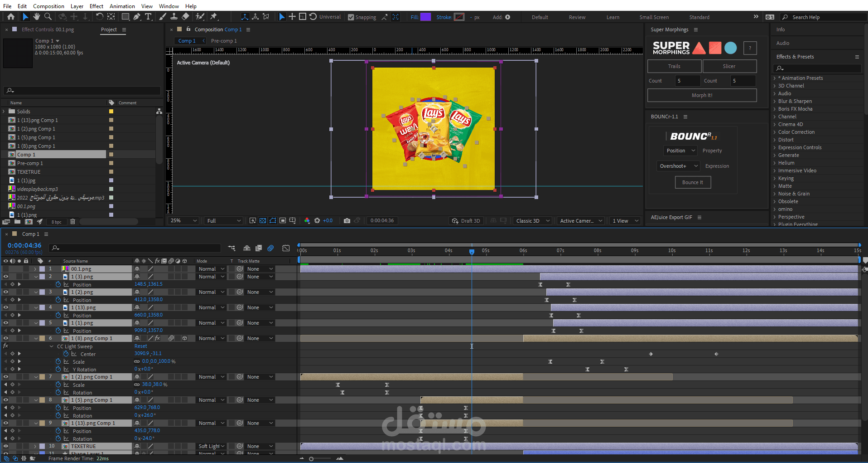
Task: Hide the TEXETRUE layer
Action: tap(6, 446)
